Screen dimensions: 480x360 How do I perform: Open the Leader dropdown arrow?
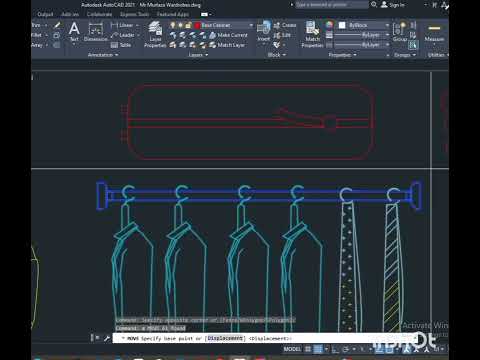pyautogui.click(x=138, y=35)
